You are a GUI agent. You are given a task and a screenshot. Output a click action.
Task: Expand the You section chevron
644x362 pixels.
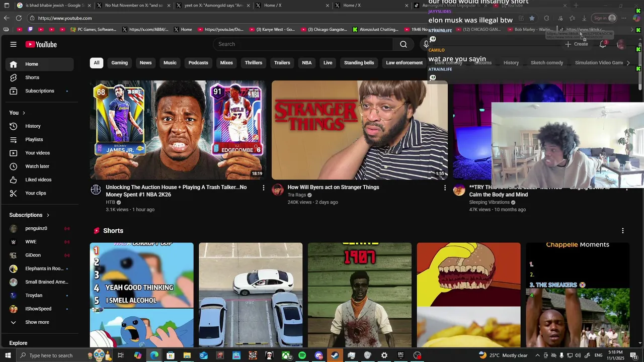[x=24, y=113]
